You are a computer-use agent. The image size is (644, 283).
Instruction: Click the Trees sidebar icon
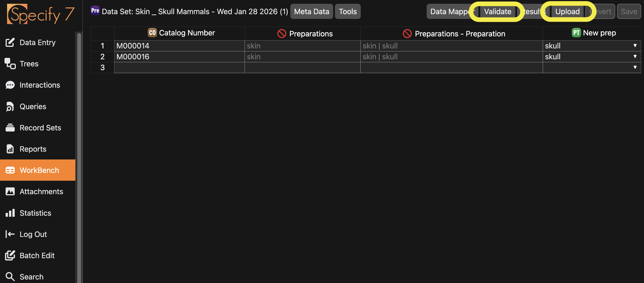coord(10,64)
